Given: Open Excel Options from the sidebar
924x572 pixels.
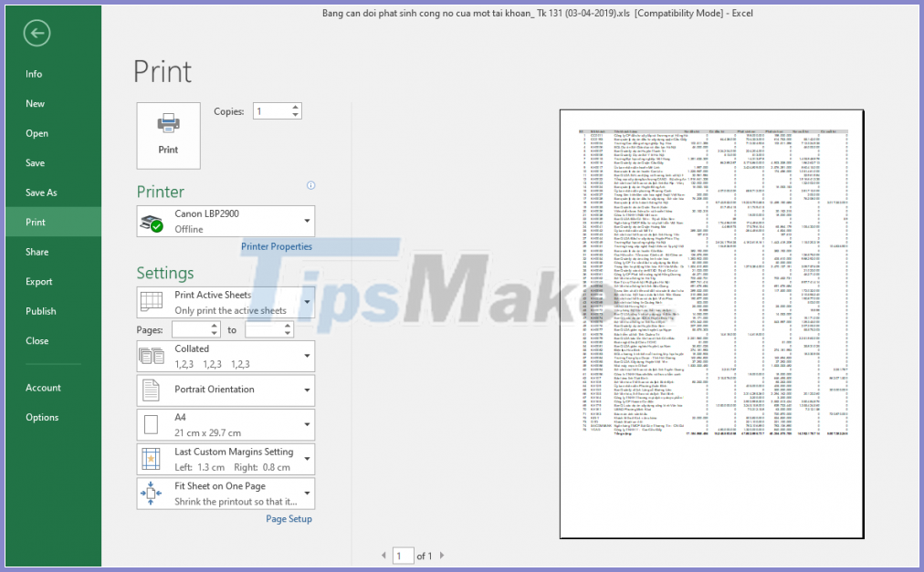Looking at the screenshot, I should coord(42,417).
